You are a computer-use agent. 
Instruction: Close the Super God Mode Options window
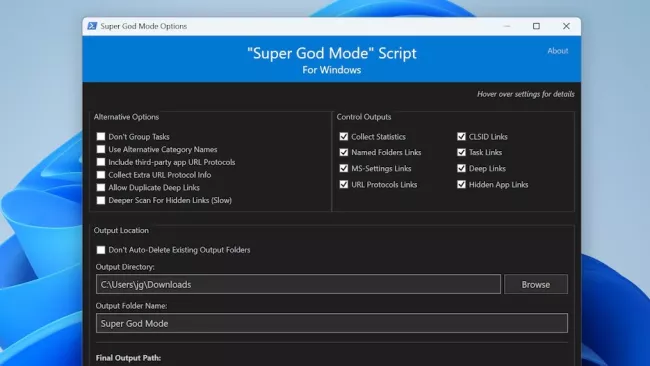coord(566,26)
